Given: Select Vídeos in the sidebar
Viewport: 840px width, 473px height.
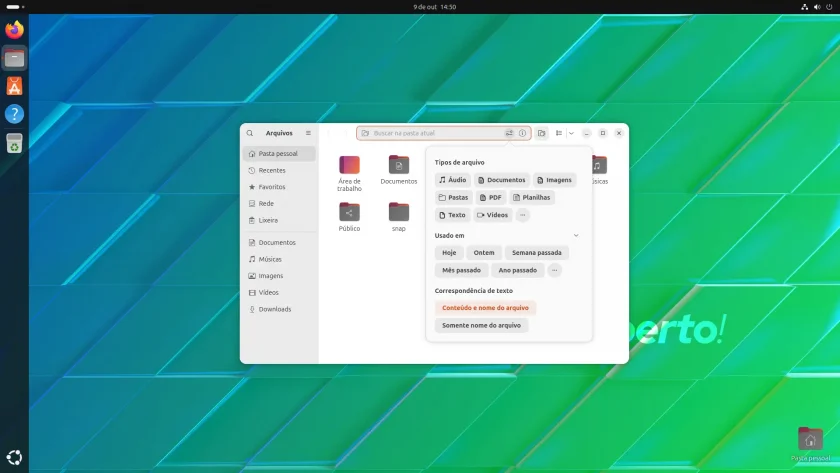Looking at the screenshot, I should (x=279, y=292).
